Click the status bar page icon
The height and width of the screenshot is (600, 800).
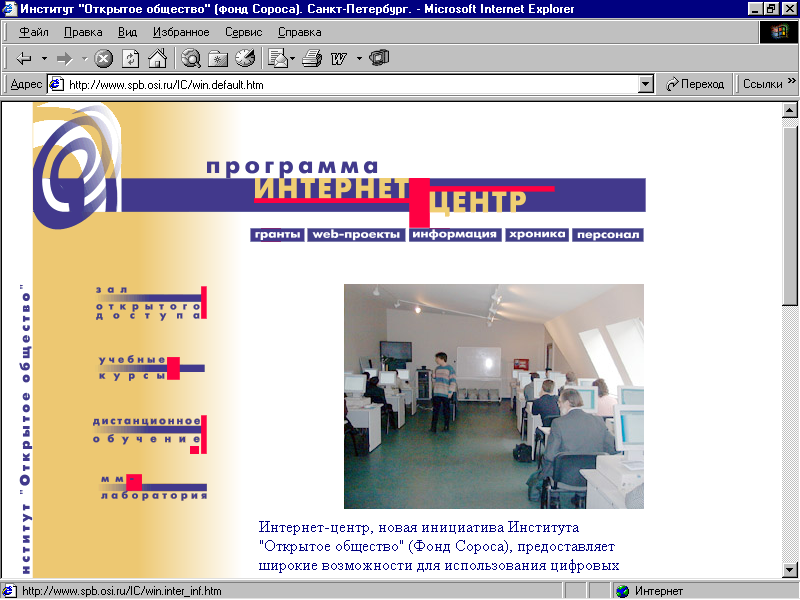point(10,591)
